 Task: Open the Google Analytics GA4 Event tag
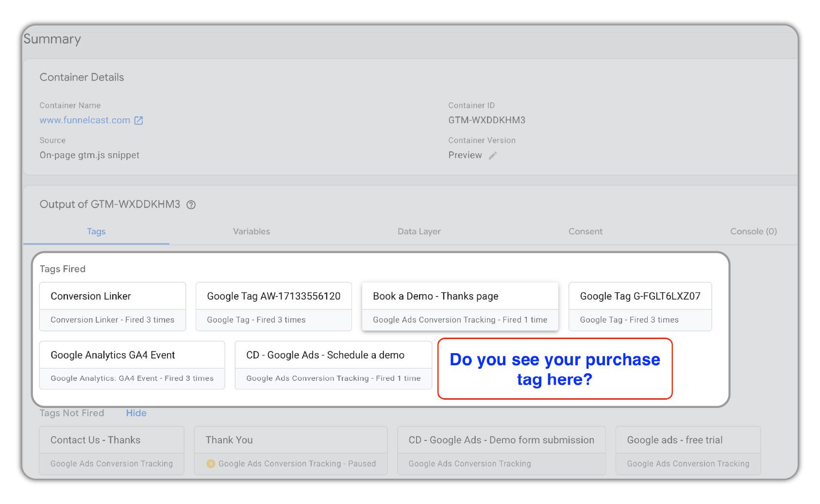[132, 365]
